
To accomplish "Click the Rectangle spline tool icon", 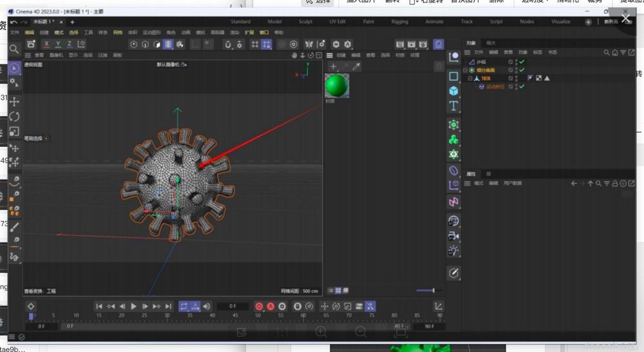I will coord(454,76).
